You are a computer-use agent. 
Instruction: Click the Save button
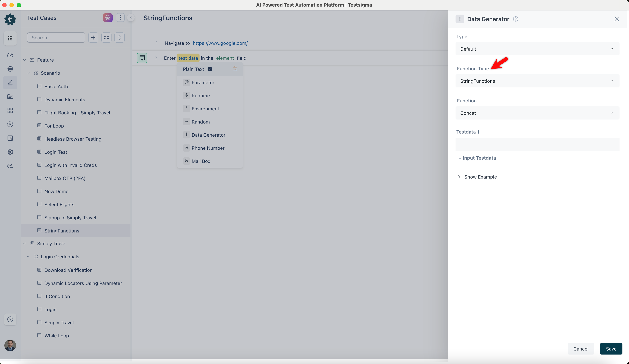611,349
